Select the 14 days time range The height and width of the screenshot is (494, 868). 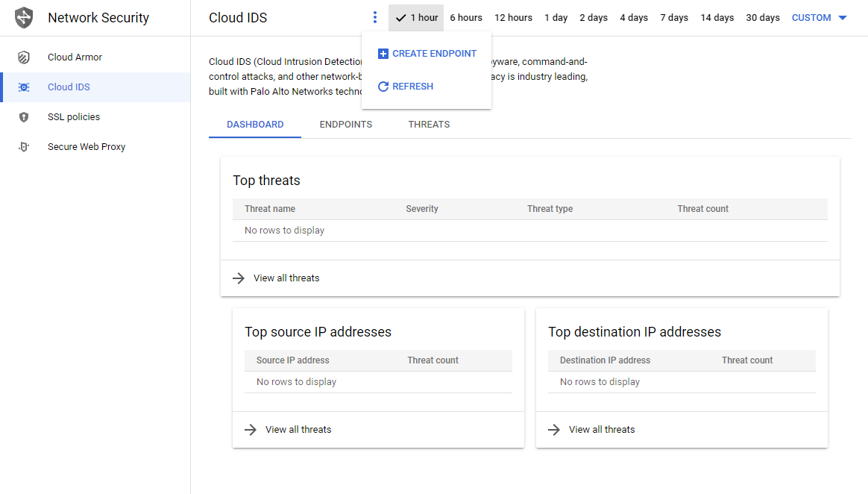click(717, 18)
